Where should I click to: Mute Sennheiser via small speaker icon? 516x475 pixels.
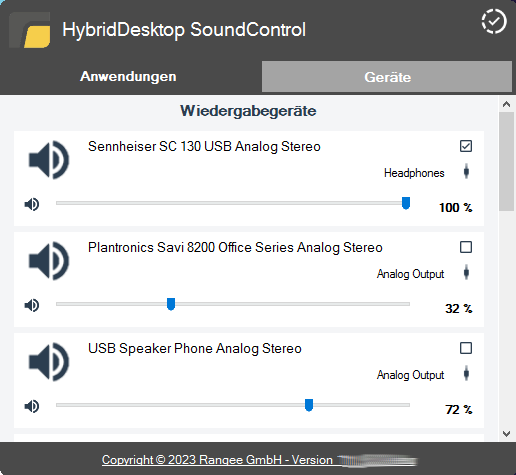pos(32,204)
